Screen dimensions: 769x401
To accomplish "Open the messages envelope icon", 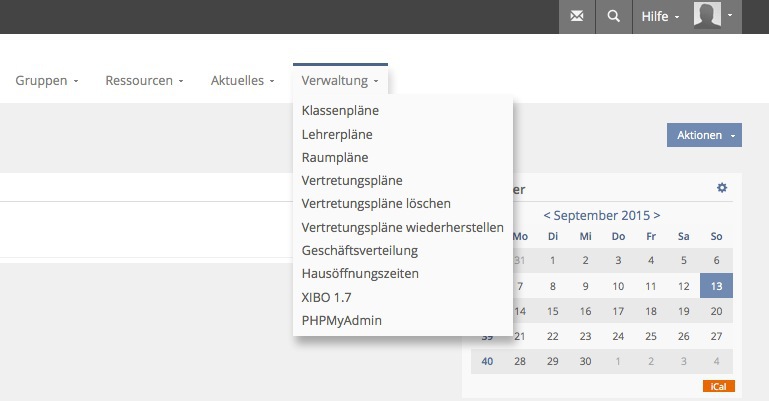I will tap(576, 17).
